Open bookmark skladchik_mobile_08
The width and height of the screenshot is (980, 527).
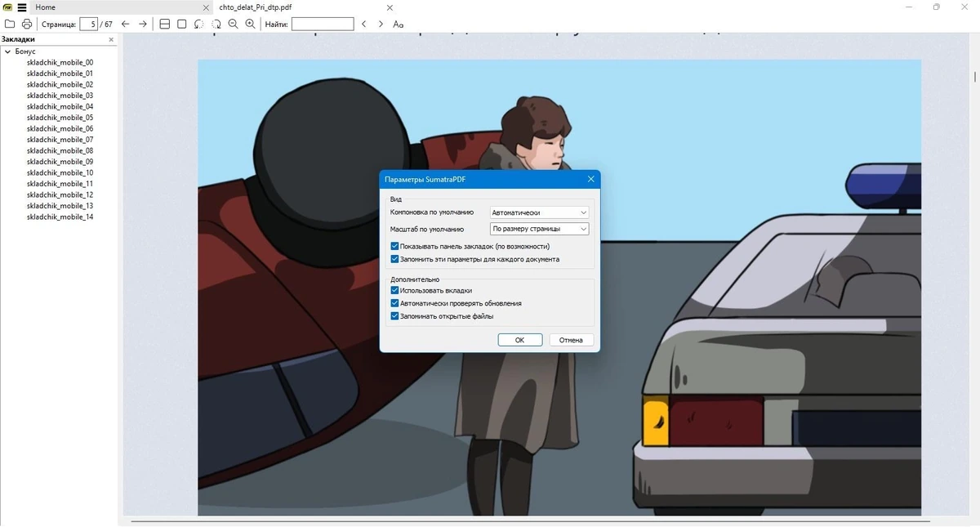coord(60,150)
